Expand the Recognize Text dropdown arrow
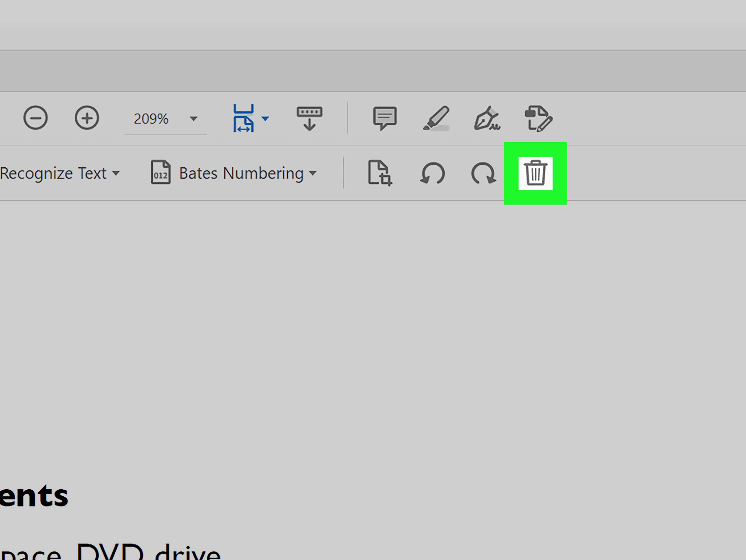 [x=116, y=173]
